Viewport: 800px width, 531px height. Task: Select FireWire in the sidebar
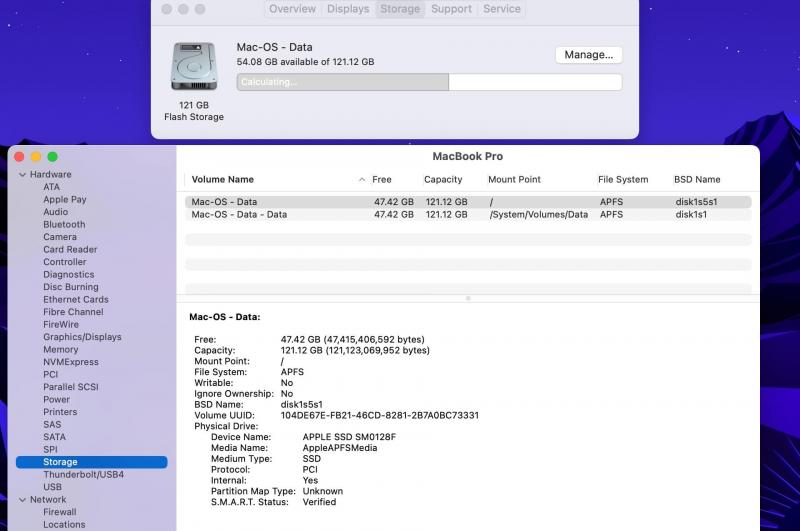click(61, 324)
